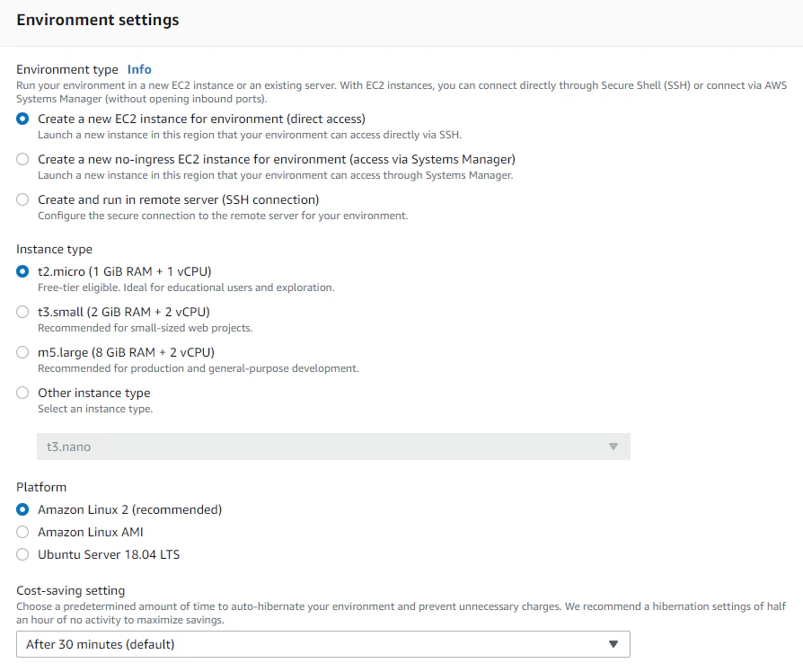Click the arrow on the t3.nano selector
This screenshot has height=672, width=803.
[613, 447]
